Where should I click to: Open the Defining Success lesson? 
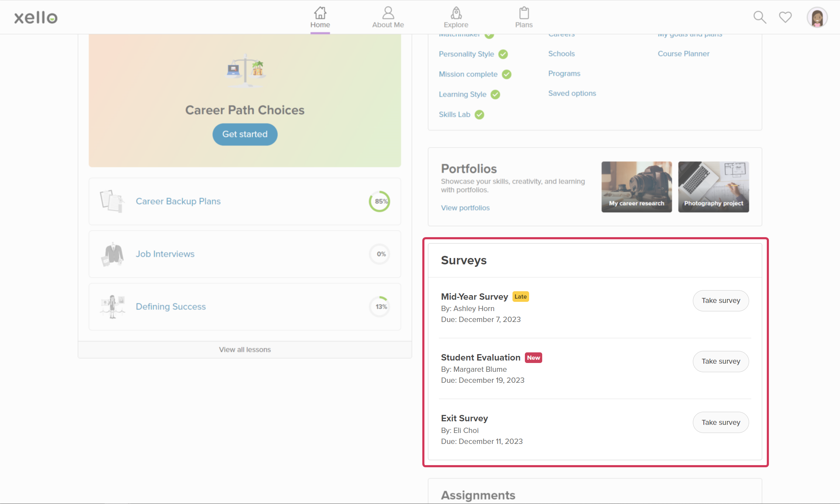(171, 306)
